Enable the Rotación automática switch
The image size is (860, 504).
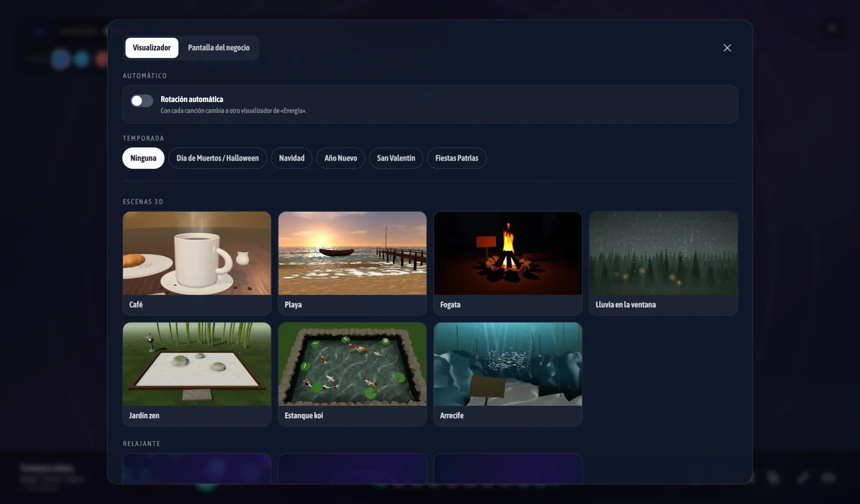142,100
